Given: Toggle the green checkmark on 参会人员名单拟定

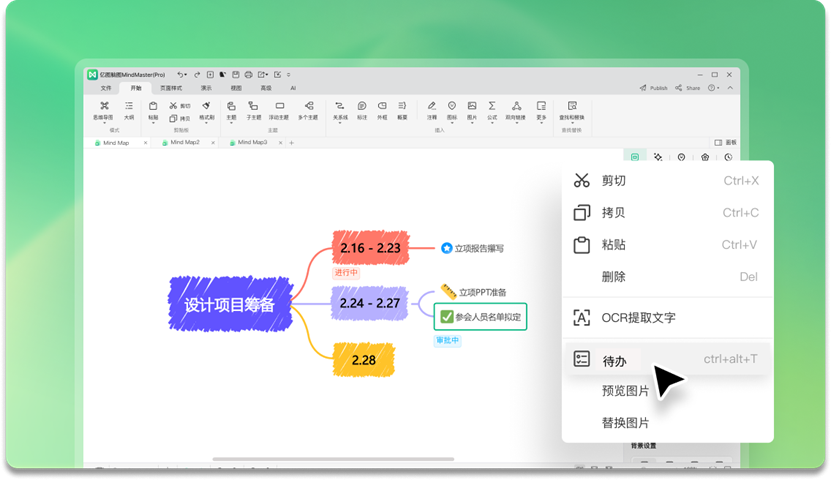Looking at the screenshot, I should (446, 317).
